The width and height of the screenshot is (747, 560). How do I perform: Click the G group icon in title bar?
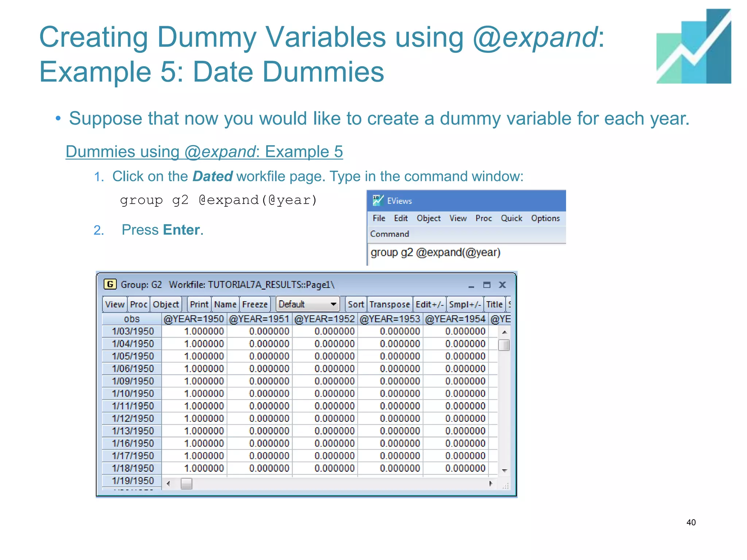coord(110,284)
